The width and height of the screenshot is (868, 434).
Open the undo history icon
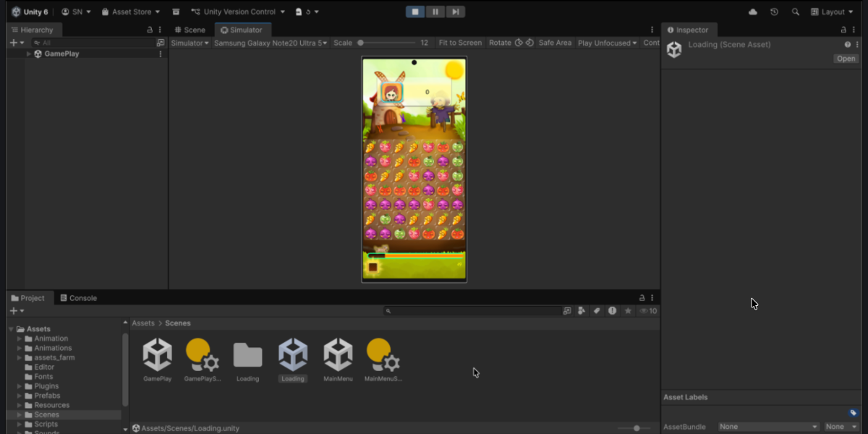774,12
